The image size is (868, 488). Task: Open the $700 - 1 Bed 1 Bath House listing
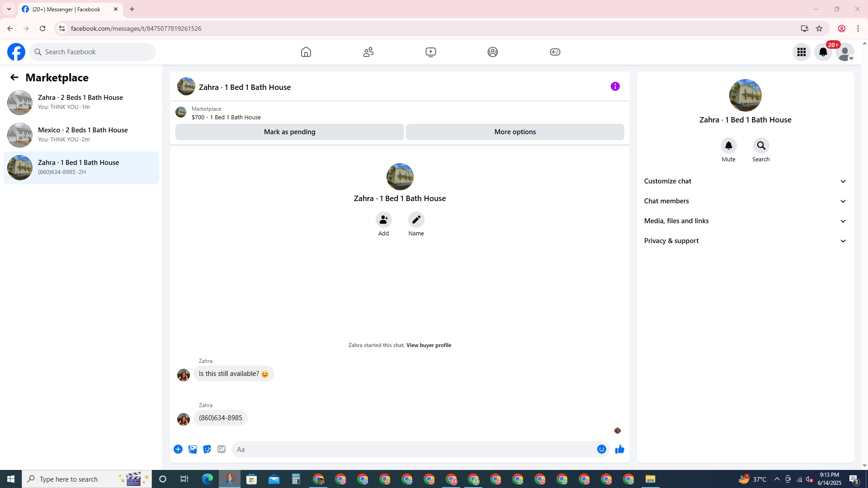(226, 117)
